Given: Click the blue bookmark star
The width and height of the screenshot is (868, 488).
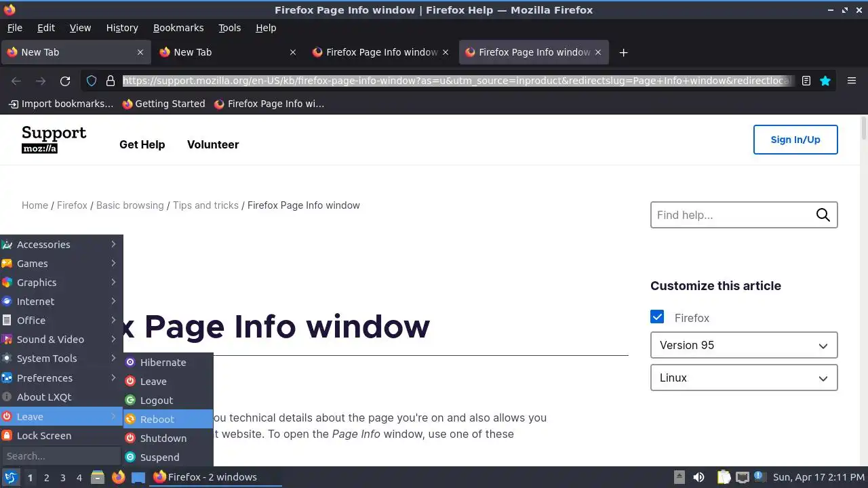Looking at the screenshot, I should click(x=825, y=81).
